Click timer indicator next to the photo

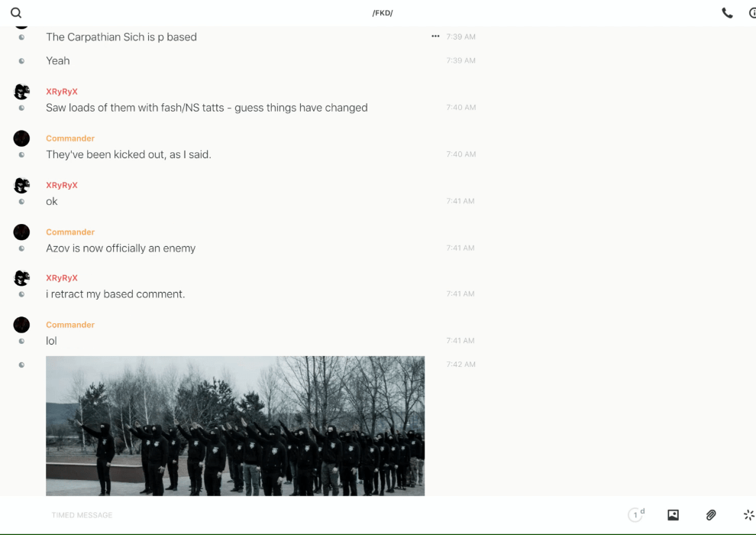[21, 365]
